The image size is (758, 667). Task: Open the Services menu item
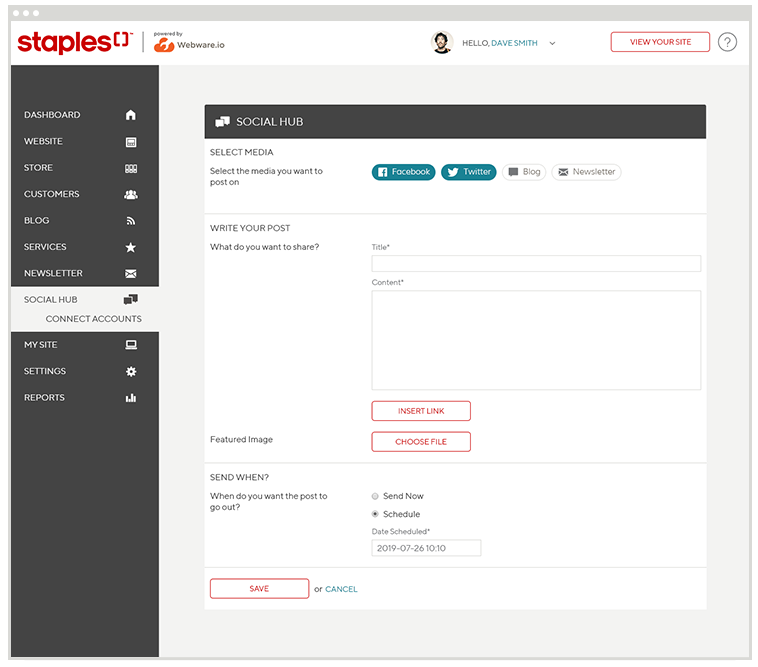[45, 247]
